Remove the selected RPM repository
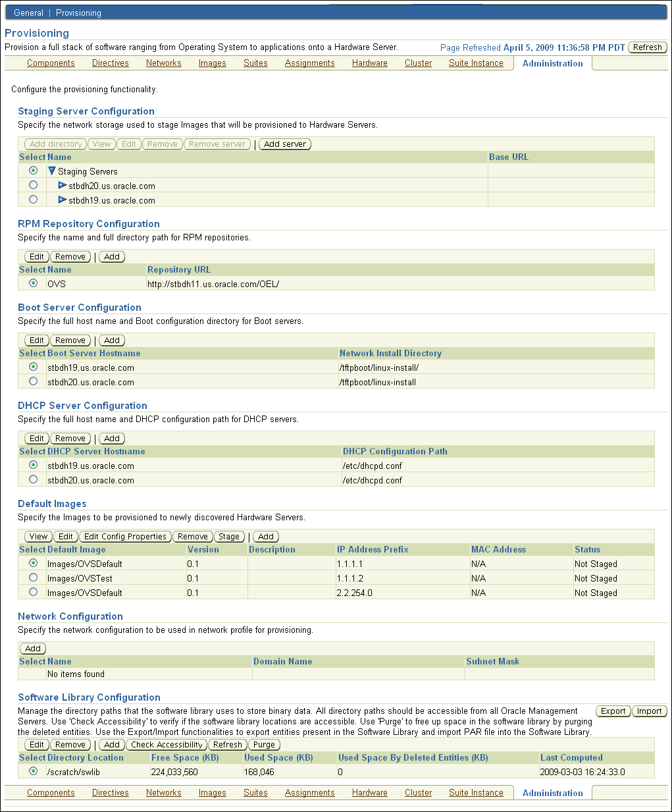The width and height of the screenshot is (672, 812). click(x=70, y=257)
